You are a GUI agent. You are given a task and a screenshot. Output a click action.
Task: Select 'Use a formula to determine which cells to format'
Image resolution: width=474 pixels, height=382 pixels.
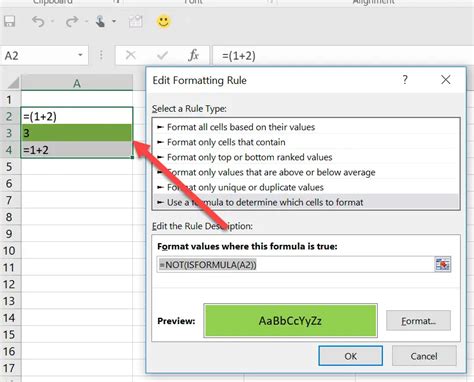(x=306, y=202)
